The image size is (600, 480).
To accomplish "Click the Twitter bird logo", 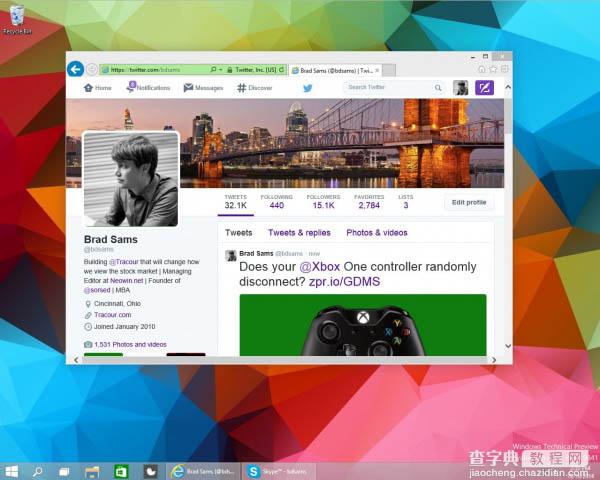I will coord(308,88).
